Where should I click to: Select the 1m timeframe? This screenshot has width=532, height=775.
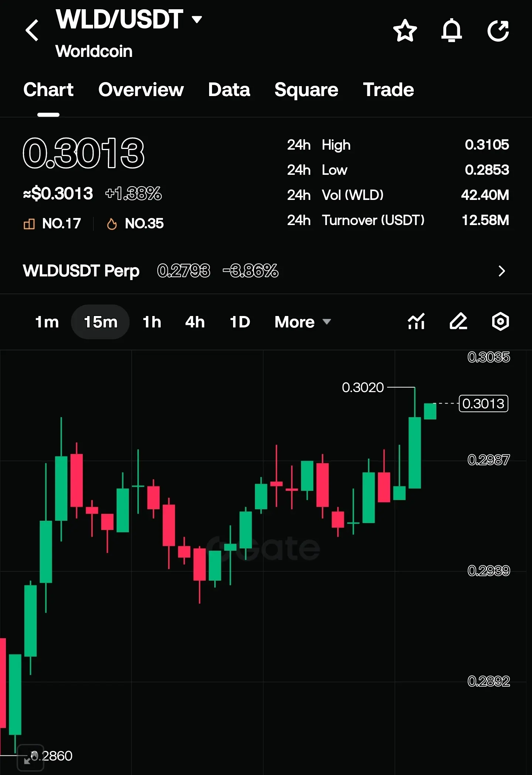pos(47,322)
